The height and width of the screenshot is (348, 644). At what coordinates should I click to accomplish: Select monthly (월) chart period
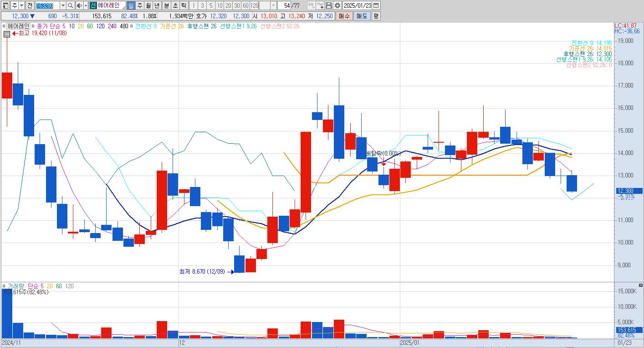148,5
